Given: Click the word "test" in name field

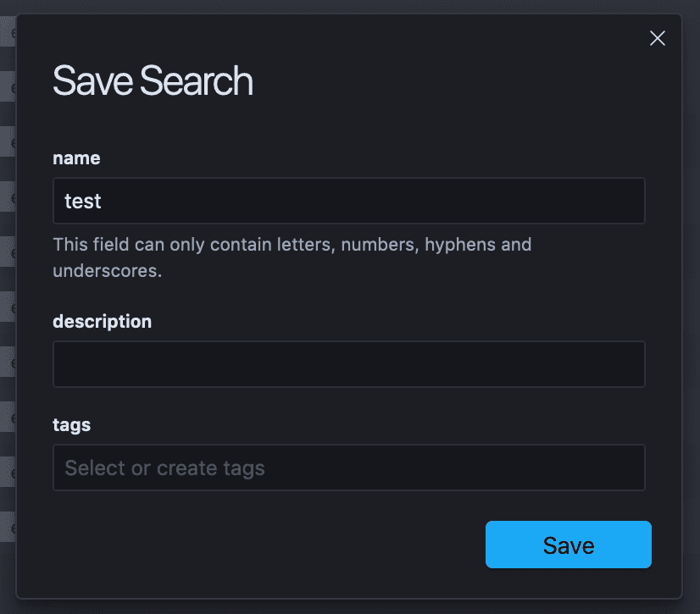Looking at the screenshot, I should click(x=83, y=202).
